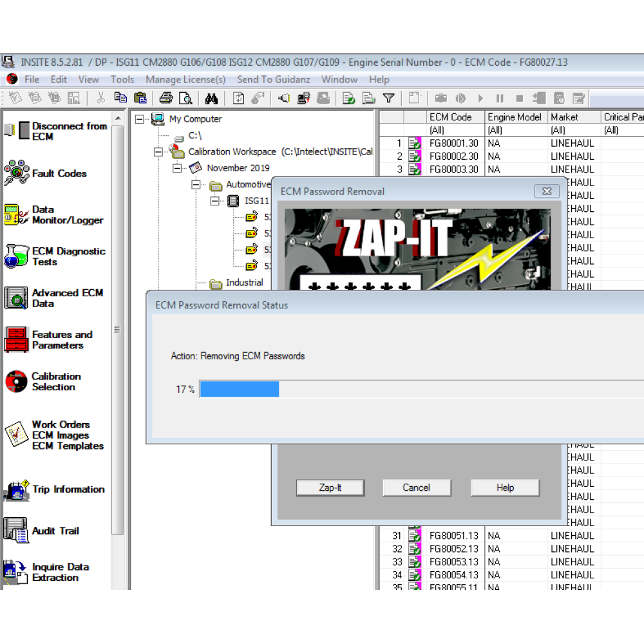This screenshot has width=644, height=644.
Task: Click the Copy icon in toolbar
Action: (x=120, y=98)
